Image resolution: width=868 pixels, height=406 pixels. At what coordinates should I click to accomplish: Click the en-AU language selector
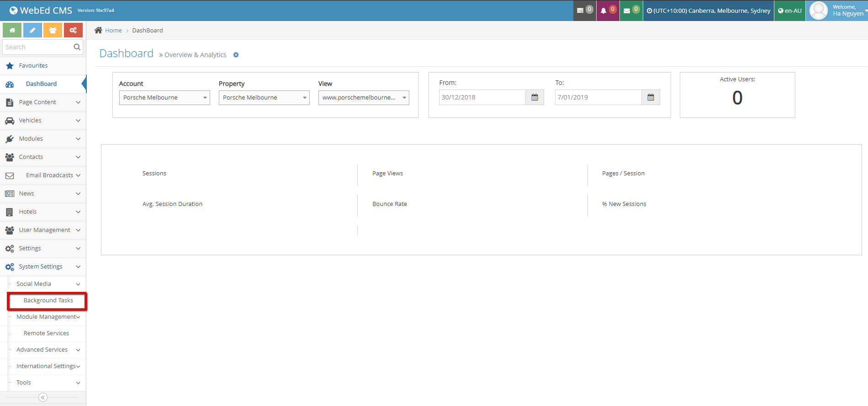point(790,11)
